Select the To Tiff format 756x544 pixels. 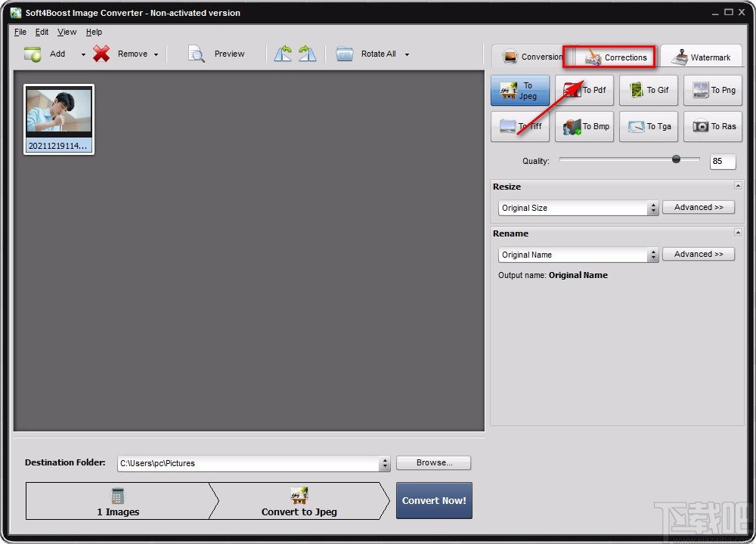click(x=520, y=126)
